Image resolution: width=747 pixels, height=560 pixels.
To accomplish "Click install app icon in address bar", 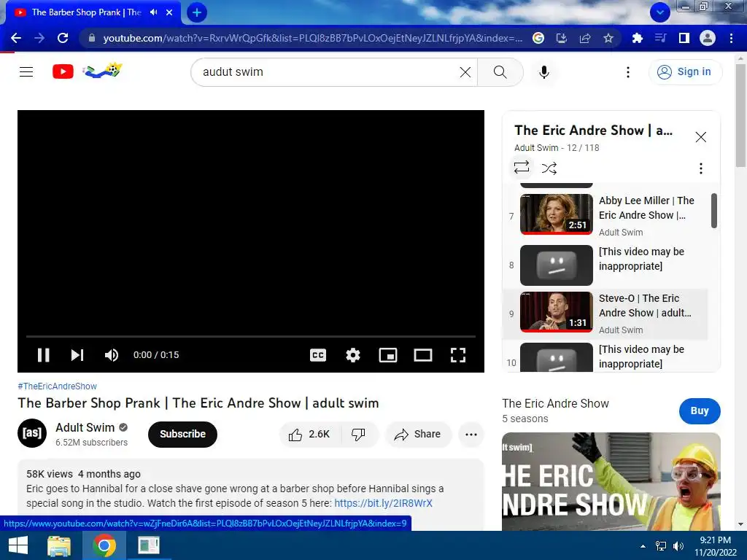I will click(561, 38).
